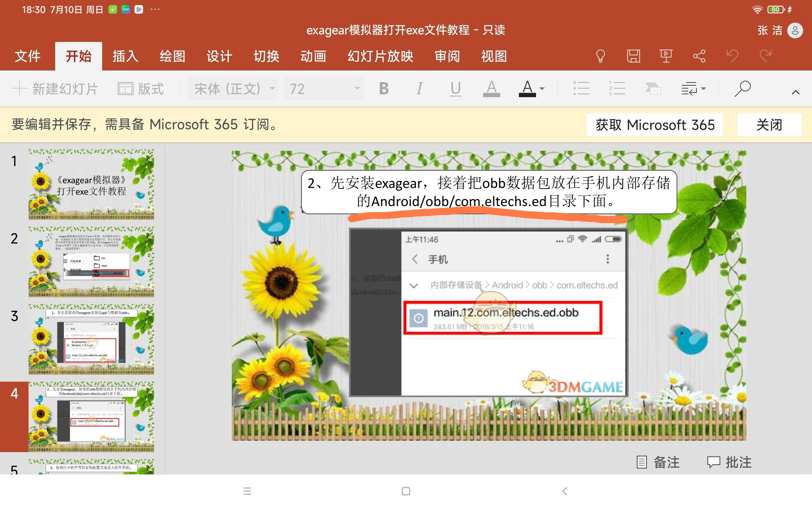
Task: Open the 备注 notes pane
Action: [x=658, y=462]
